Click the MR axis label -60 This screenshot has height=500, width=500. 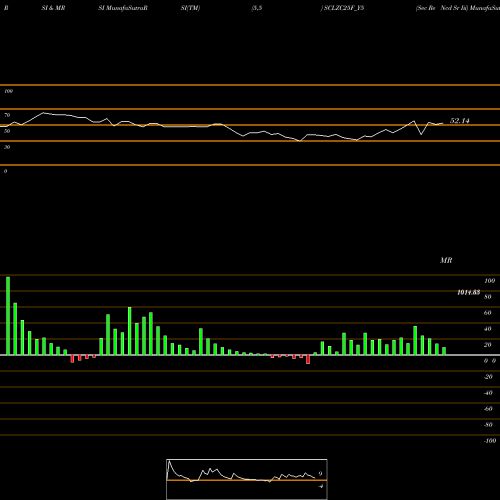coord(488,409)
